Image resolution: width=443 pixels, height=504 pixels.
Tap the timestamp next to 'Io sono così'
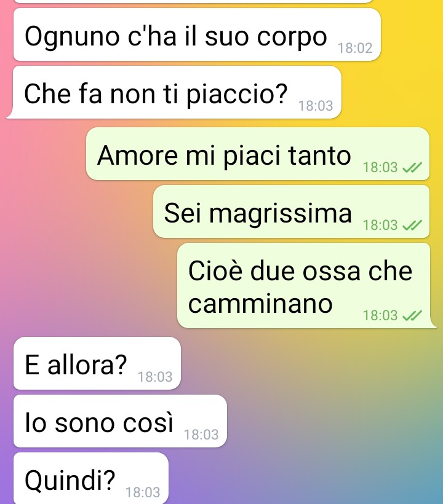click(201, 435)
